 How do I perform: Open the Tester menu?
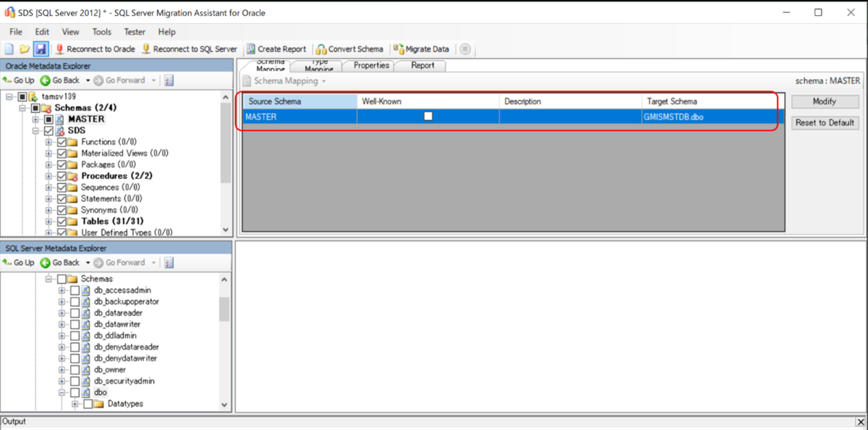(135, 32)
